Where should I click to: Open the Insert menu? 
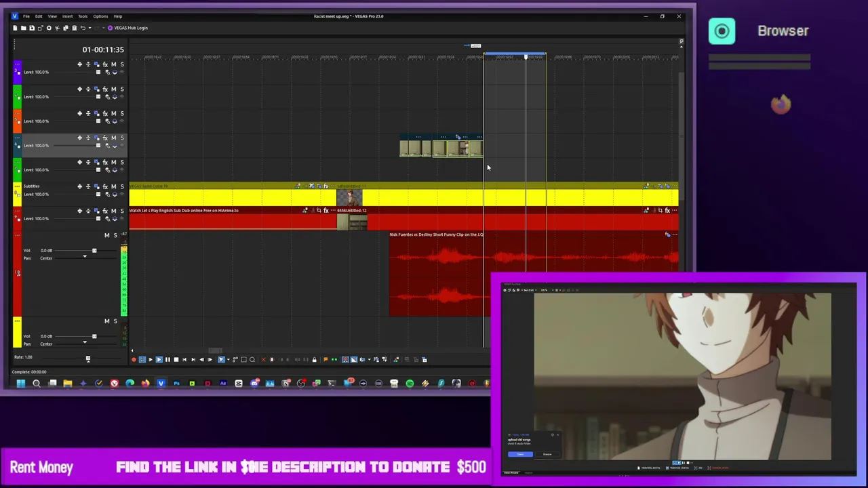(x=68, y=16)
